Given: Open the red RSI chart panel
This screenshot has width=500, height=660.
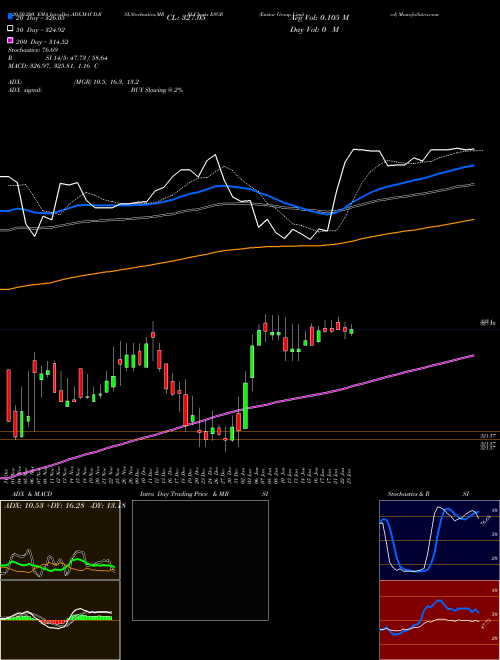Looking at the screenshot, I should tap(439, 620).
